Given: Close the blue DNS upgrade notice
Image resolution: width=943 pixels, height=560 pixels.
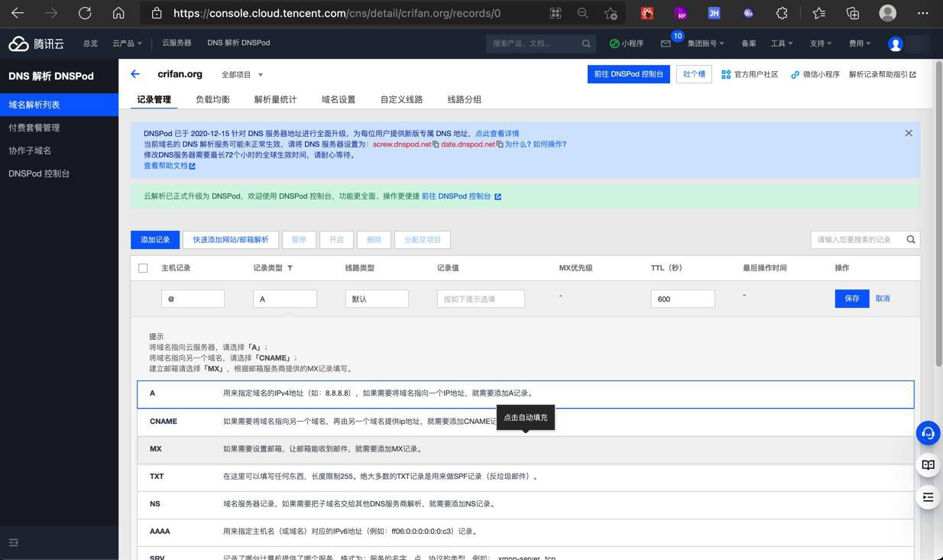Looking at the screenshot, I should point(909,133).
